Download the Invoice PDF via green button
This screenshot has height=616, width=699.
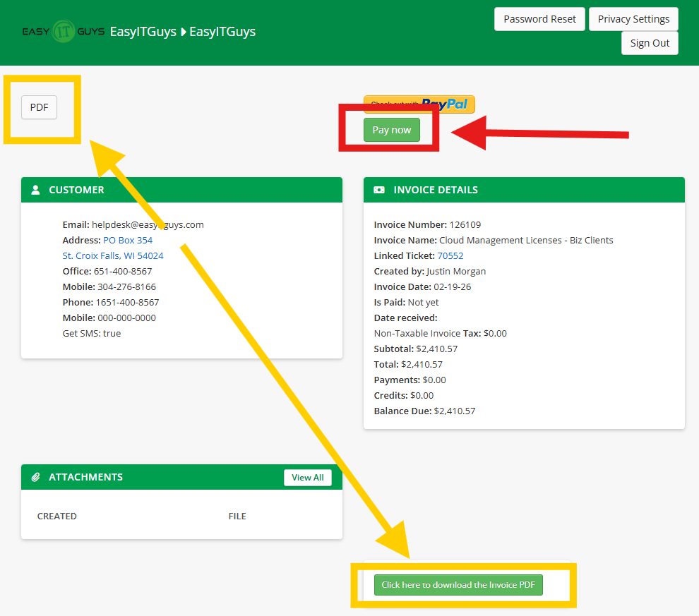[458, 585]
